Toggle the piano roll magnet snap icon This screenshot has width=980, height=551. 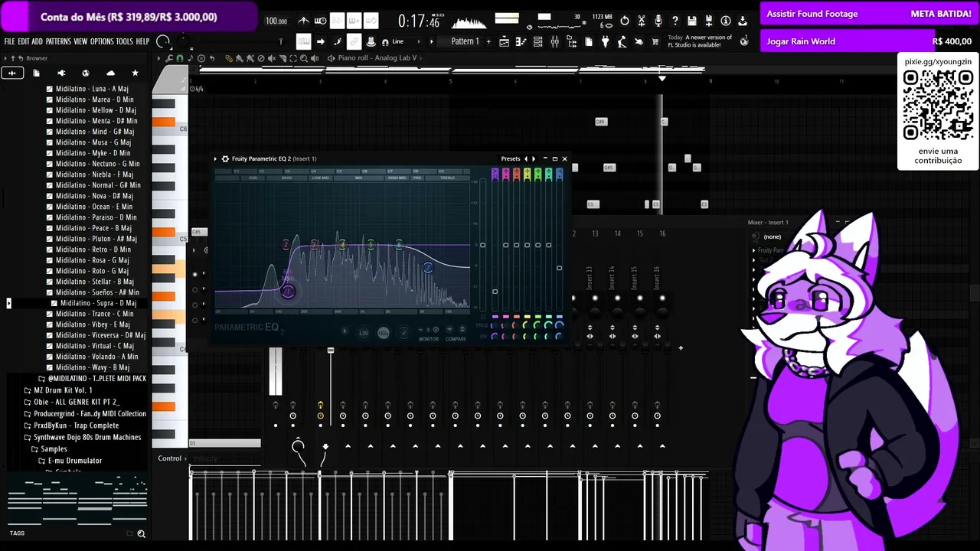(180, 58)
